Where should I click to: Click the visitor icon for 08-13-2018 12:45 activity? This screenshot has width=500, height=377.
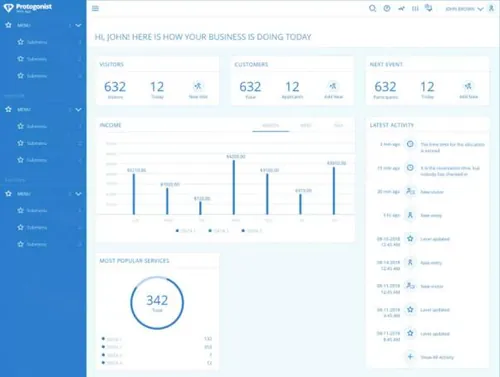click(x=410, y=286)
